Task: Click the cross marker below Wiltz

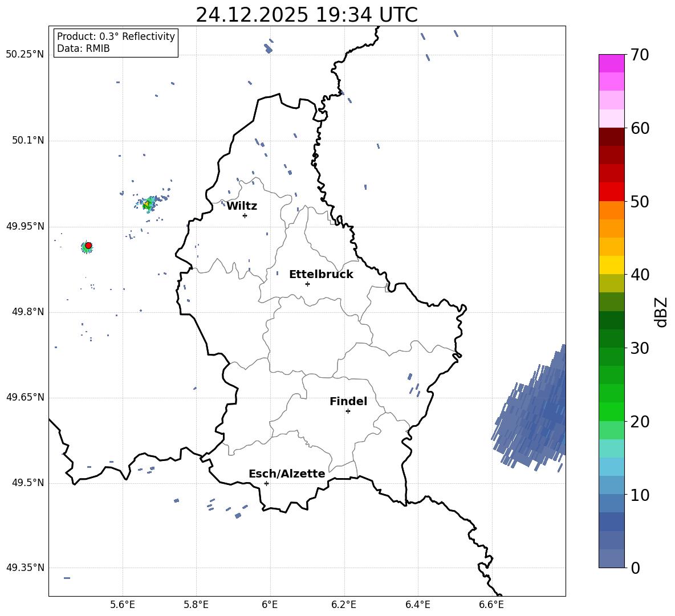Action: [245, 215]
